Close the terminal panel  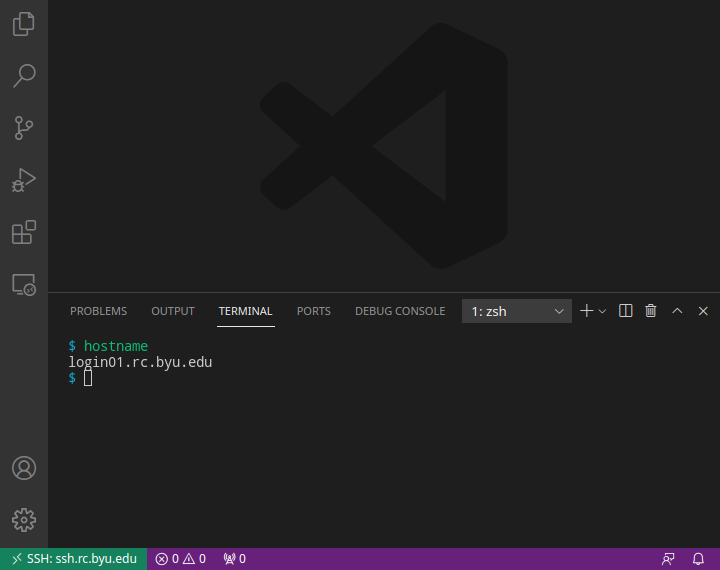pos(703,311)
